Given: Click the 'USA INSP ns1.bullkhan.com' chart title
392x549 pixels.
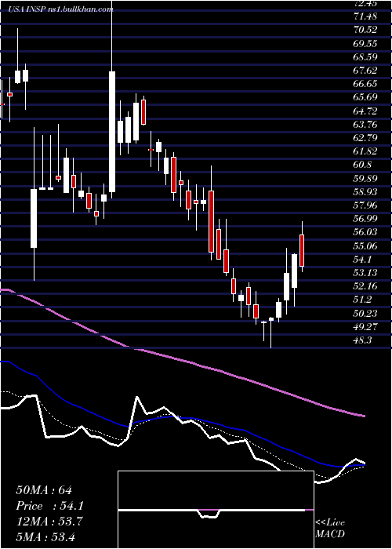Looking at the screenshot, I should 61,9.
